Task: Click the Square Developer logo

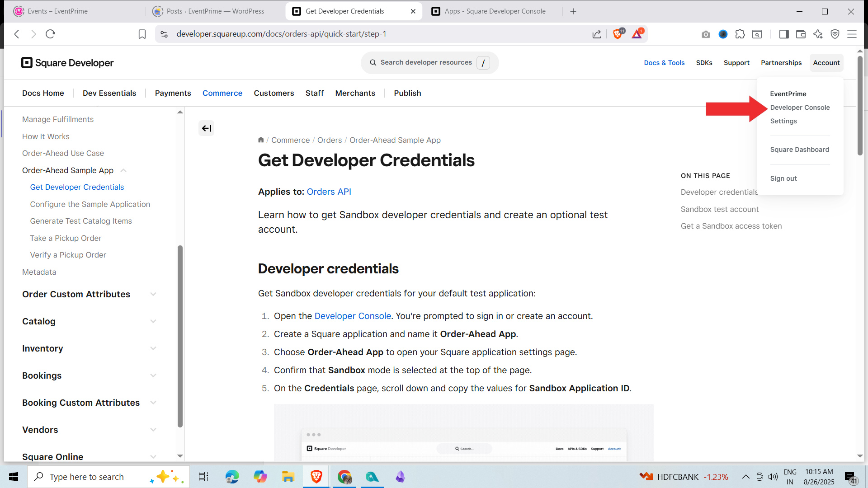Action: [x=67, y=63]
